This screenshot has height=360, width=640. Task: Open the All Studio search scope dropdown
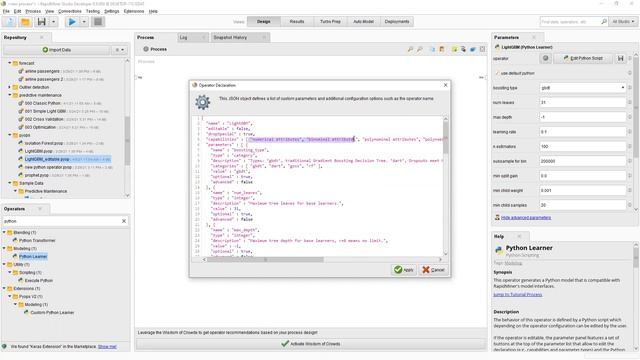click(623, 22)
